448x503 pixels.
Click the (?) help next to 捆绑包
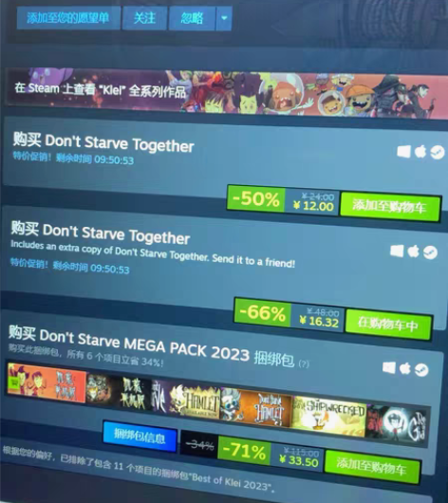tap(304, 363)
